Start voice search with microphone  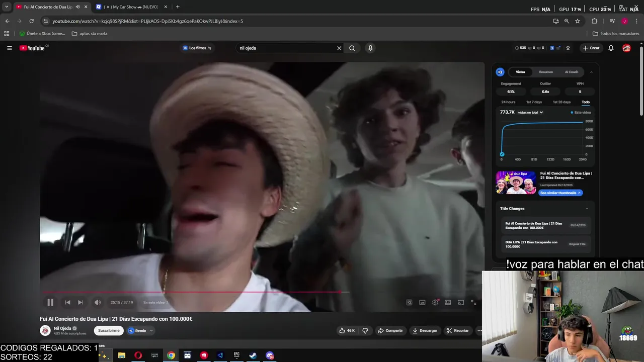[x=370, y=48]
